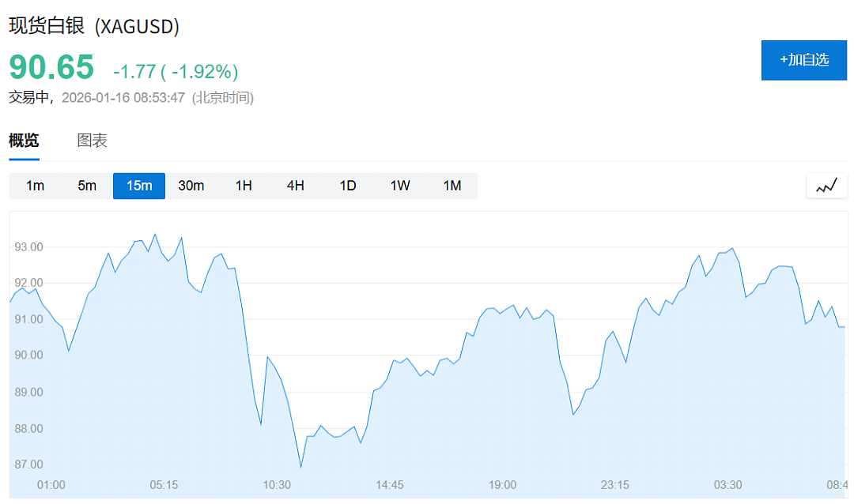854x504 pixels.
Task: Click the -1.77 (-1.92%) change value
Action: [x=176, y=71]
